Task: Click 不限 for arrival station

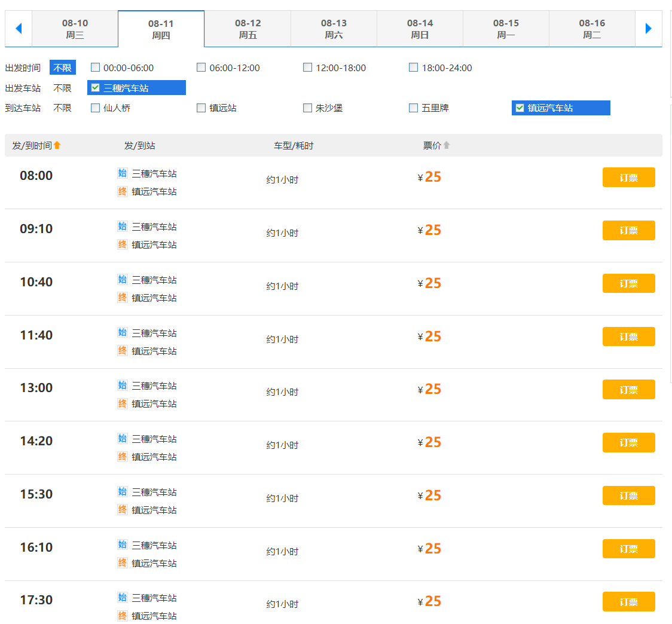Action: coord(62,108)
